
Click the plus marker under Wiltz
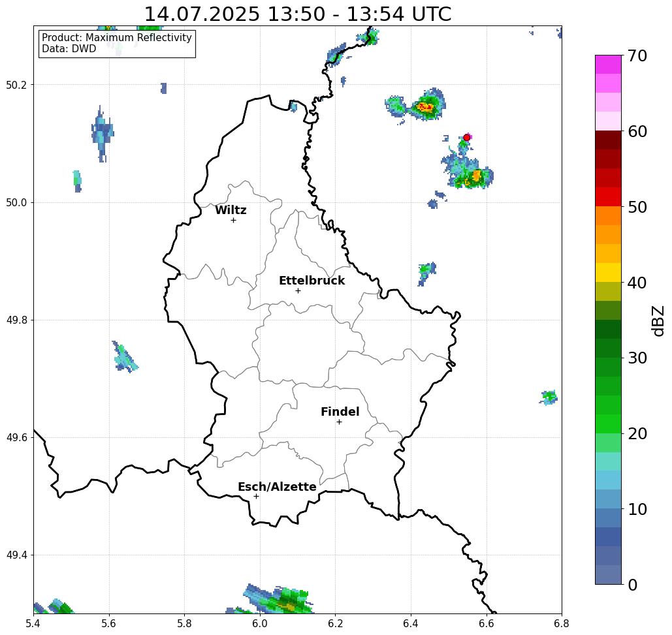(x=234, y=221)
